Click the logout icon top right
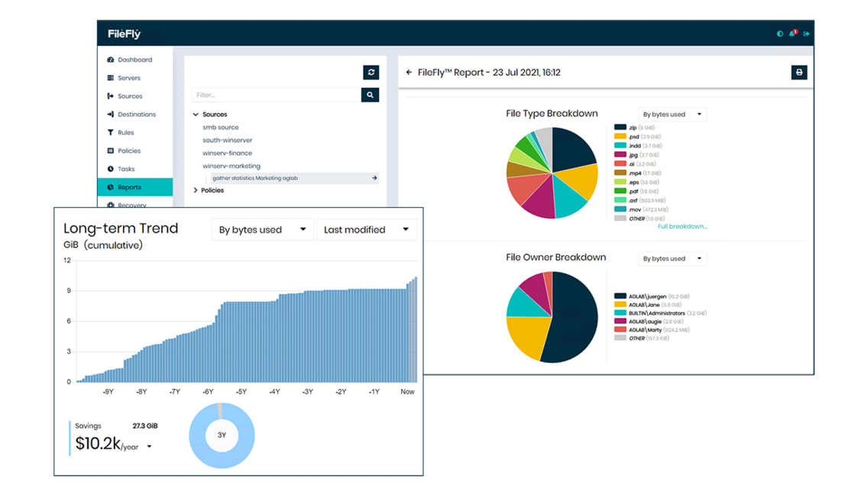Image resolution: width=848 pixels, height=504 pixels. [x=806, y=34]
